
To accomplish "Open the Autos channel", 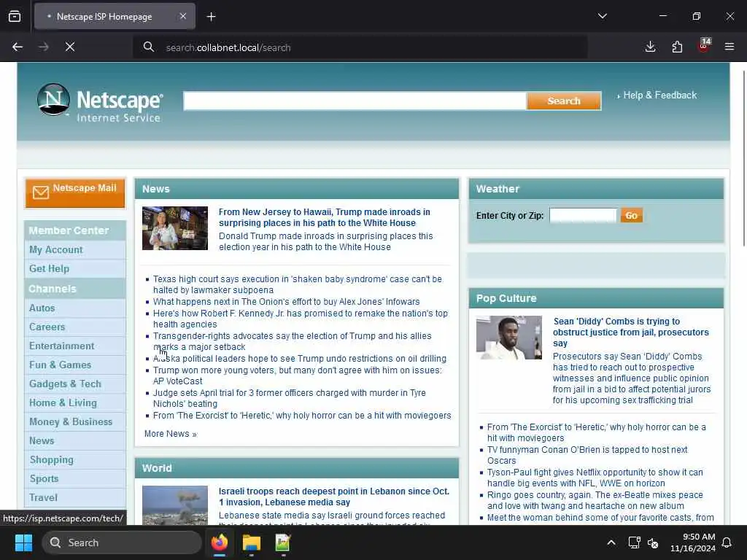I will click(x=42, y=308).
